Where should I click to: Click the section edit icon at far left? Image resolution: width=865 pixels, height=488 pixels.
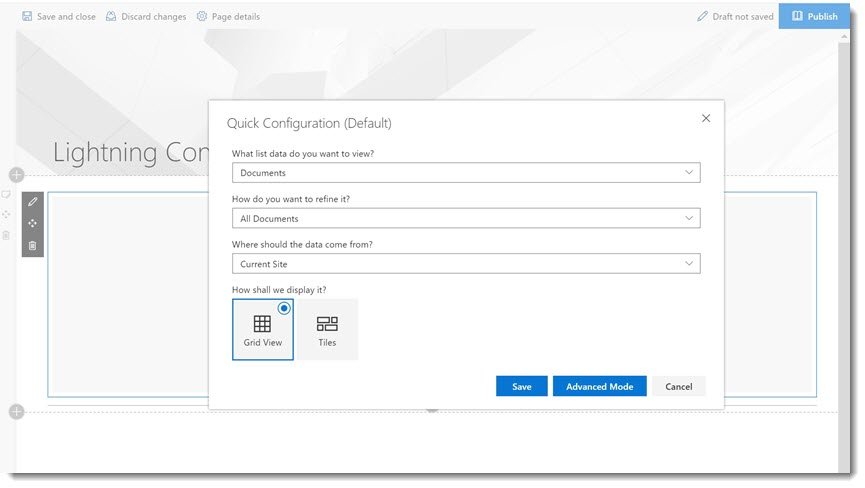tap(6, 194)
